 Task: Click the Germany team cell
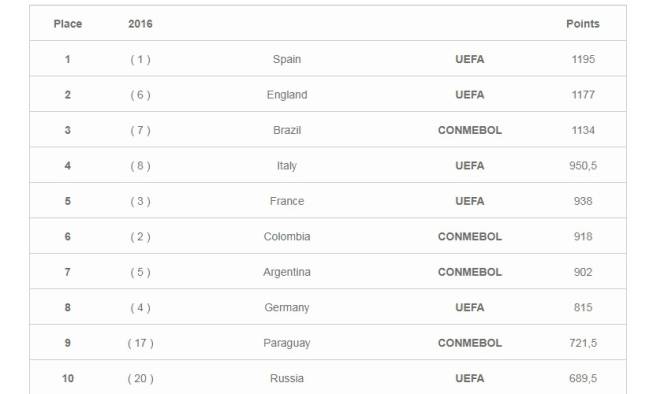coord(287,308)
